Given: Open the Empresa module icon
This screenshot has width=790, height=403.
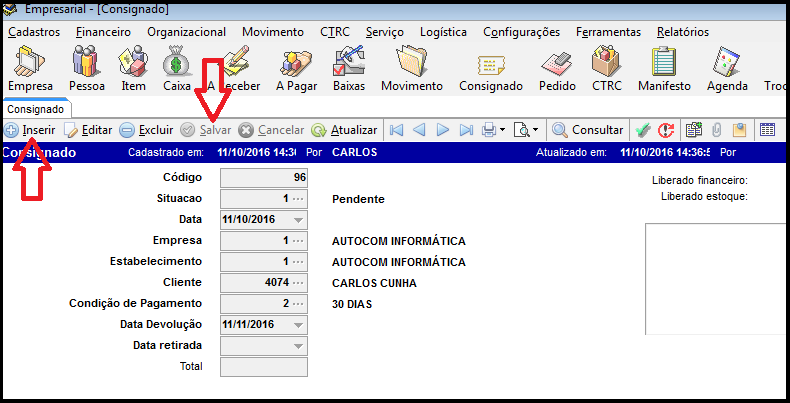Looking at the screenshot, I should point(29,70).
